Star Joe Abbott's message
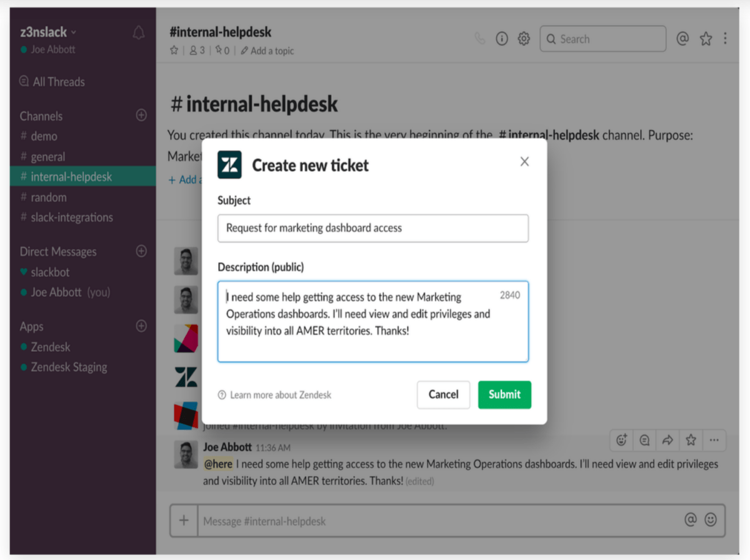 click(690, 440)
